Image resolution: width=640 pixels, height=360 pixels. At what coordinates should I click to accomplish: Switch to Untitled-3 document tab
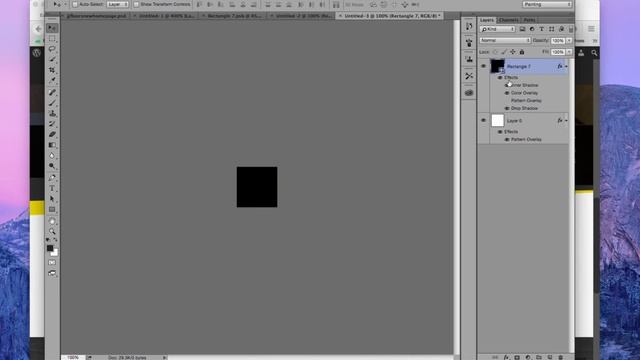392,16
